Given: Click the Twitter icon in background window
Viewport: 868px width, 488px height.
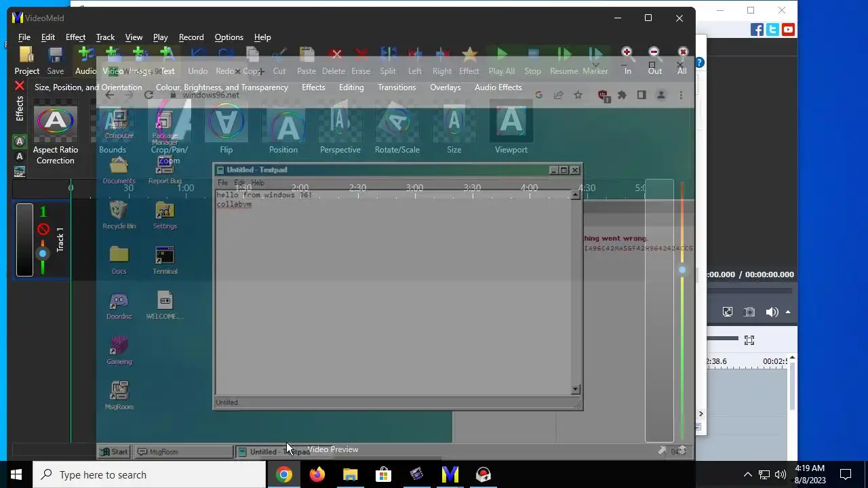Looking at the screenshot, I should (x=772, y=29).
